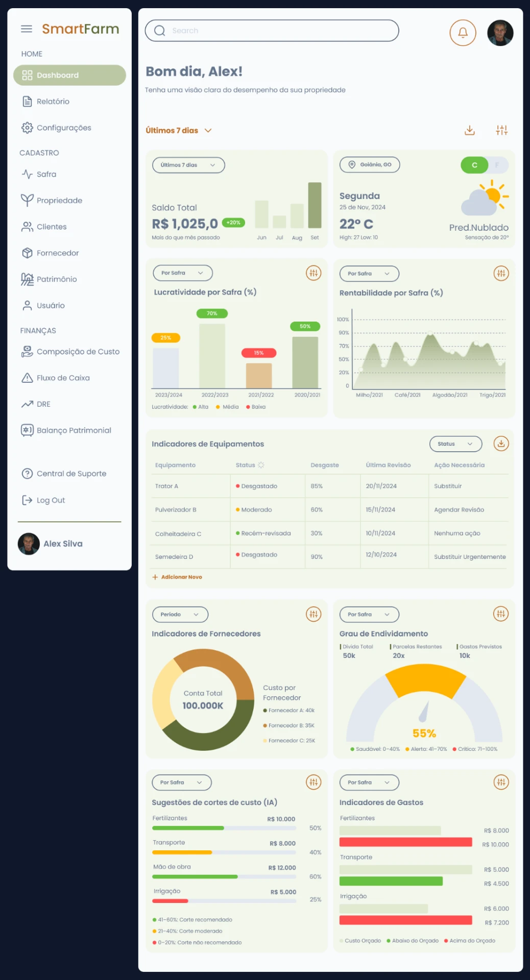The height and width of the screenshot is (980, 530).
Task: Open the hamburger menu beside SmartFarm
Action: [x=27, y=29]
